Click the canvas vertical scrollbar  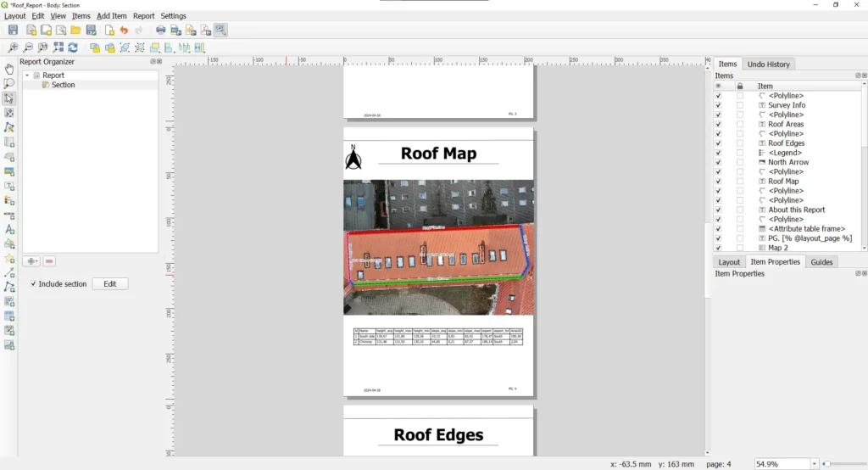point(708,260)
